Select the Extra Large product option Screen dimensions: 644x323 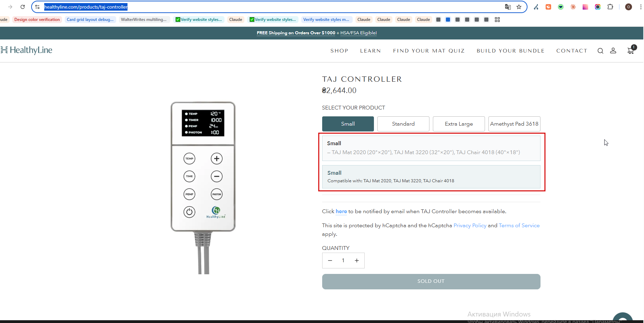coord(459,124)
